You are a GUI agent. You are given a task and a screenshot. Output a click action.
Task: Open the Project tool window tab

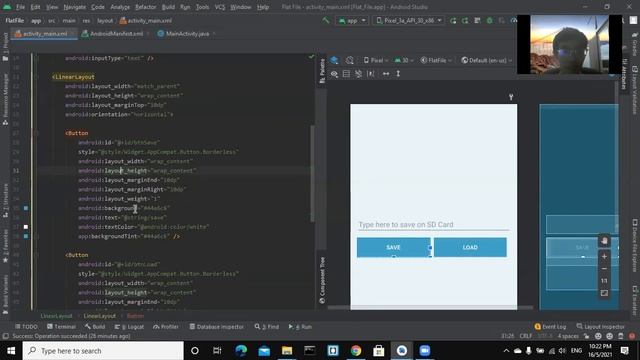coord(5,46)
